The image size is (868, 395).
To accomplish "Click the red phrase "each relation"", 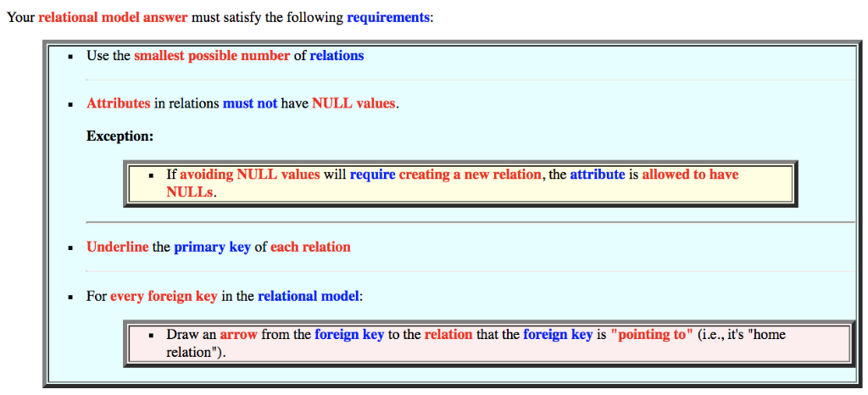I will coord(310,247).
